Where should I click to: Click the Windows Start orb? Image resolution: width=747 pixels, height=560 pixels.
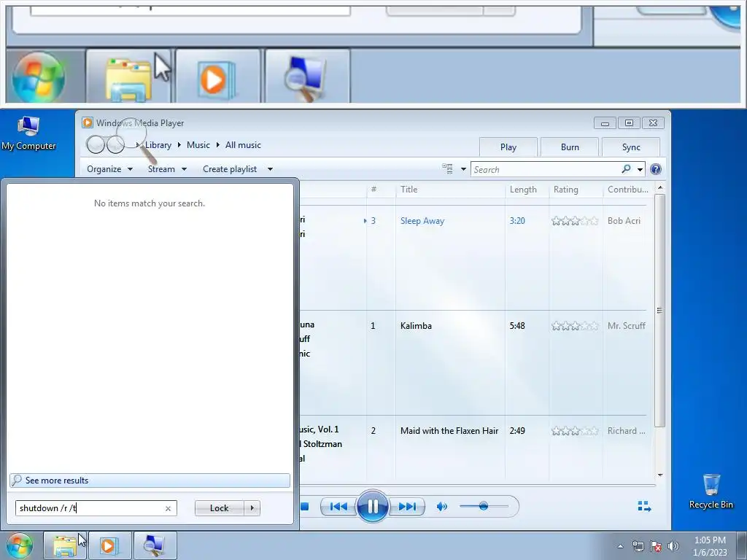point(20,545)
